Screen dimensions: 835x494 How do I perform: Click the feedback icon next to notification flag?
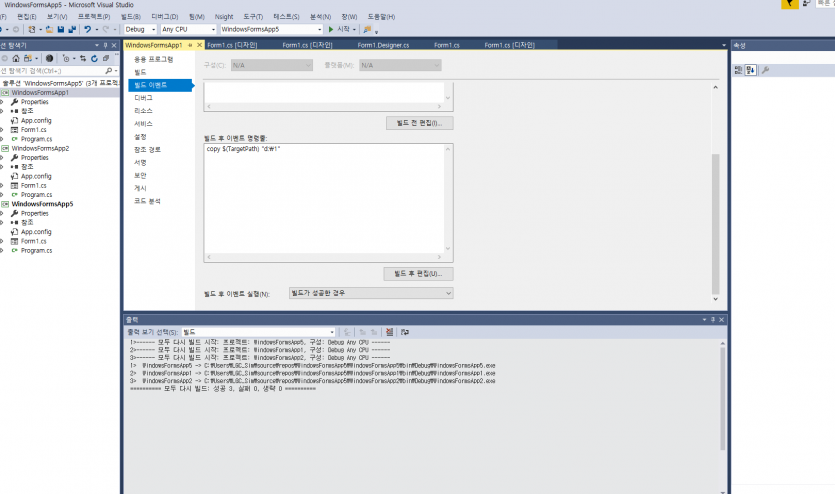point(807,3)
